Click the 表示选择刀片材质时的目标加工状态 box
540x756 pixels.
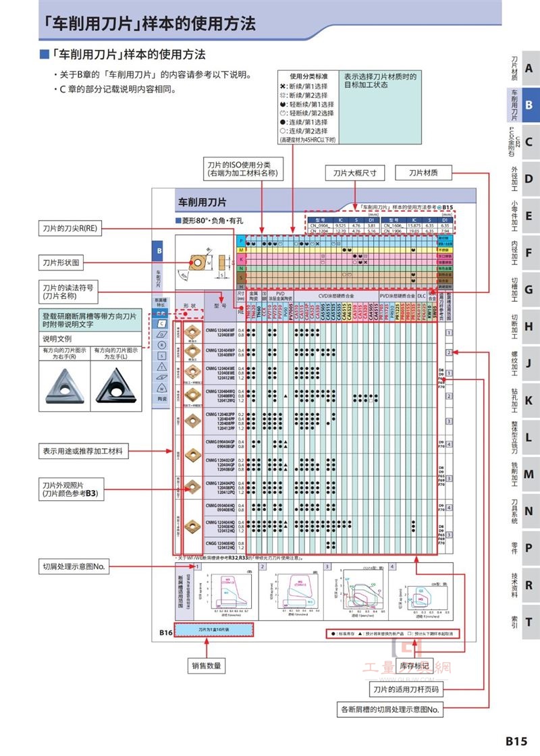click(381, 107)
